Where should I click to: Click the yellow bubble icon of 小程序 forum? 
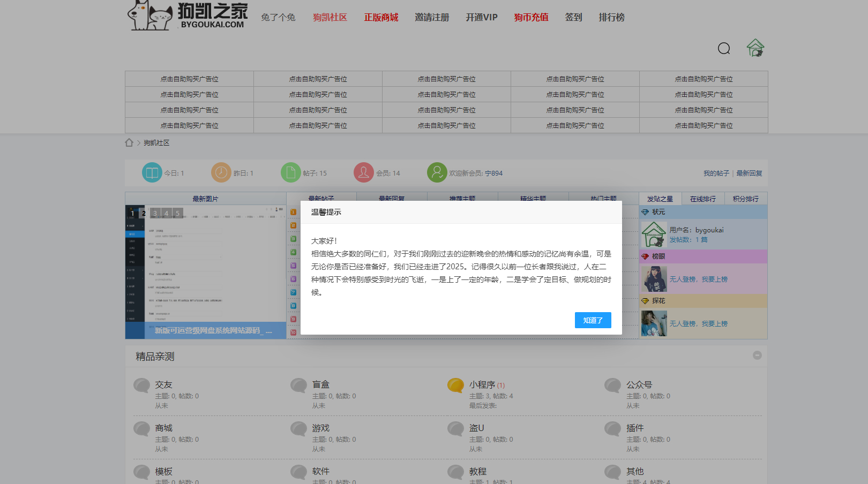(455, 385)
